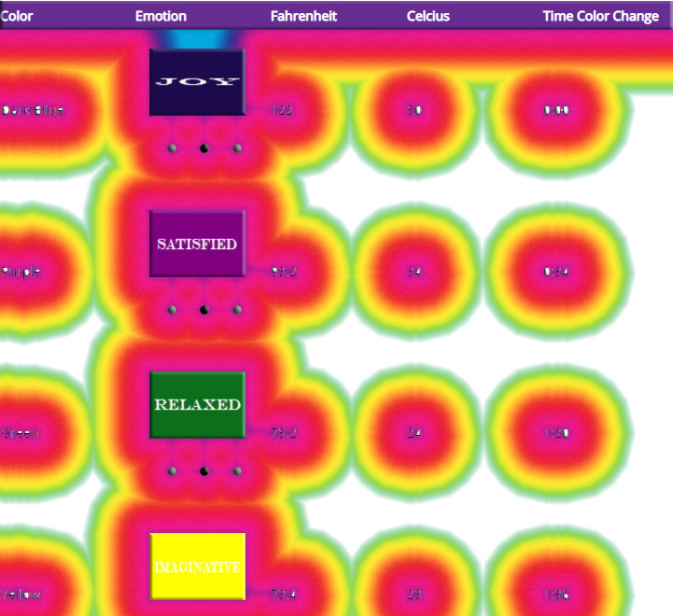This screenshot has height=616, width=673.
Task: Click Celsius value '23'
Action: (x=414, y=595)
